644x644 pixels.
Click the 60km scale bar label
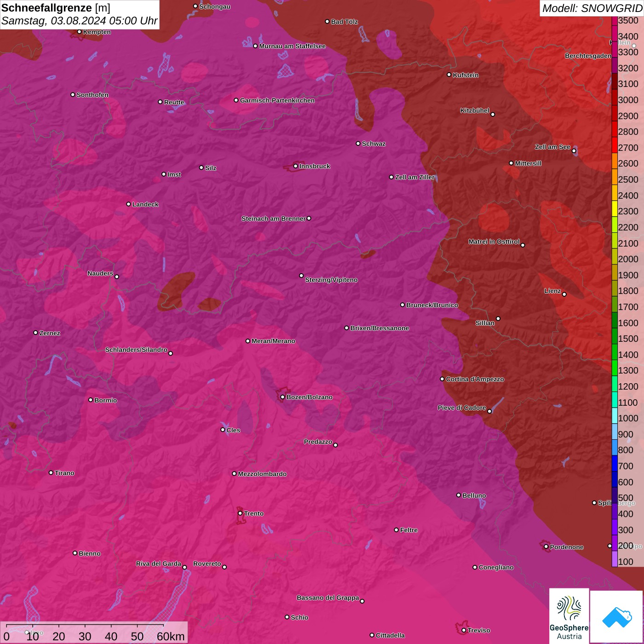(x=171, y=637)
